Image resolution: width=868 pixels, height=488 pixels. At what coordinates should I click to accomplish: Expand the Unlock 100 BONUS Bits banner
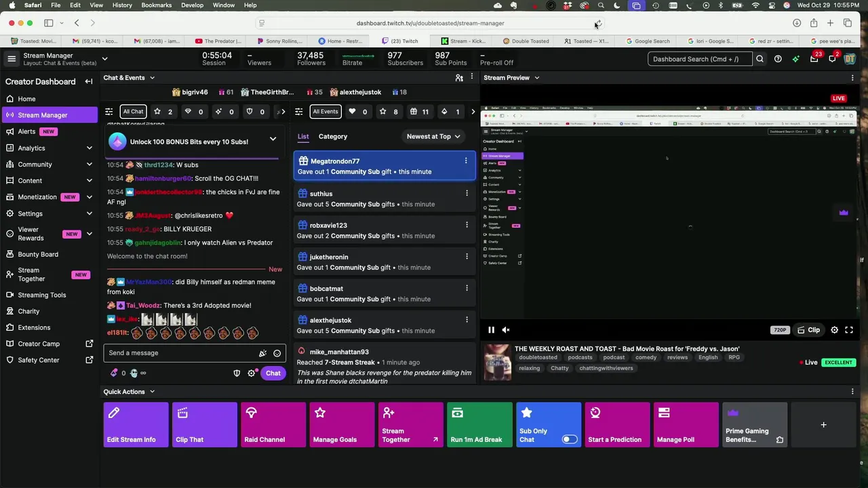tap(273, 139)
